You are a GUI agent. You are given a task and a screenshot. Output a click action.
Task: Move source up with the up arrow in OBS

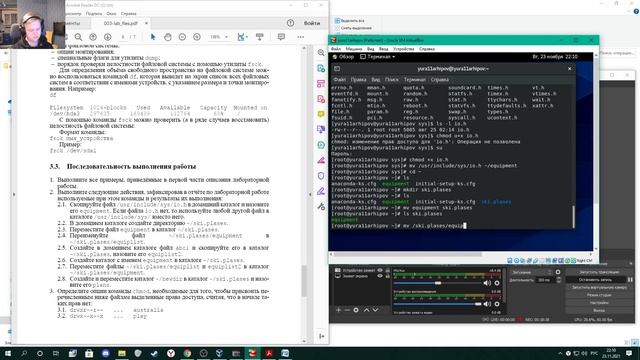367,310
